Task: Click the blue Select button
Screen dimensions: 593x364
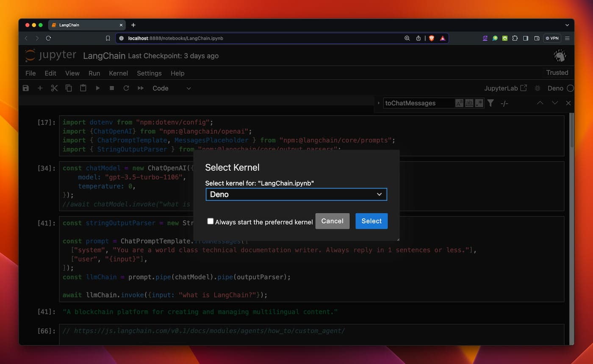Action: [371, 221]
